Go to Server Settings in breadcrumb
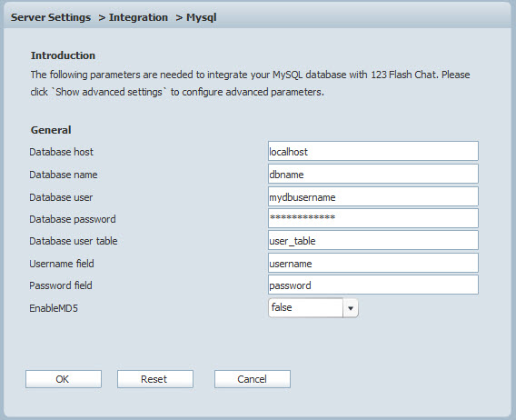 point(51,17)
